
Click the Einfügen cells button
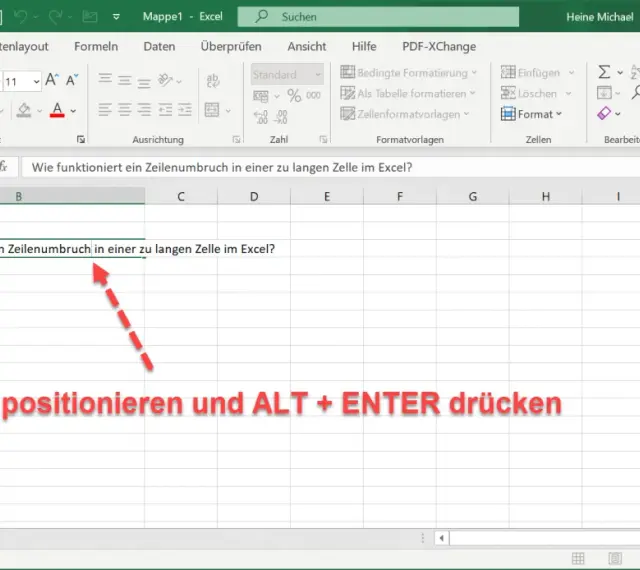pos(530,73)
